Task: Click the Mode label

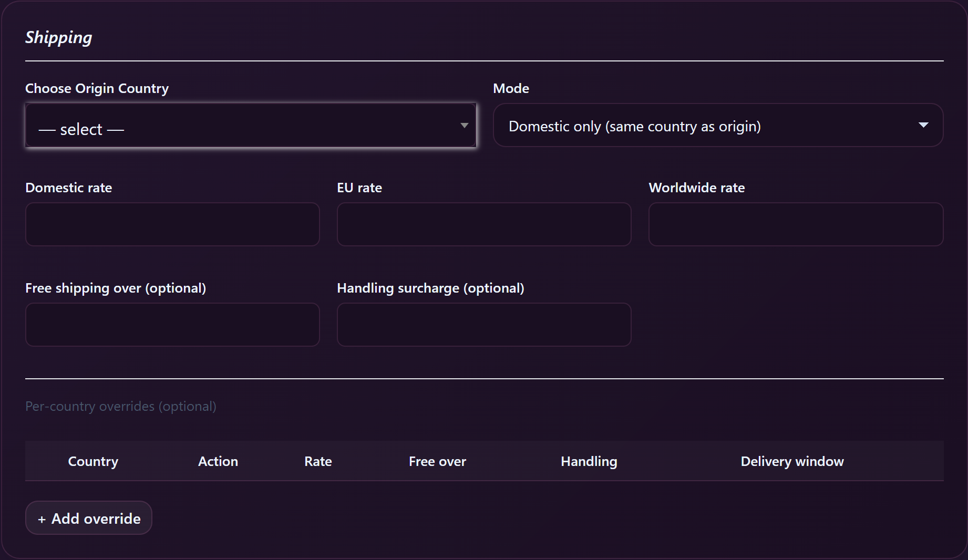Action: pyautogui.click(x=511, y=88)
